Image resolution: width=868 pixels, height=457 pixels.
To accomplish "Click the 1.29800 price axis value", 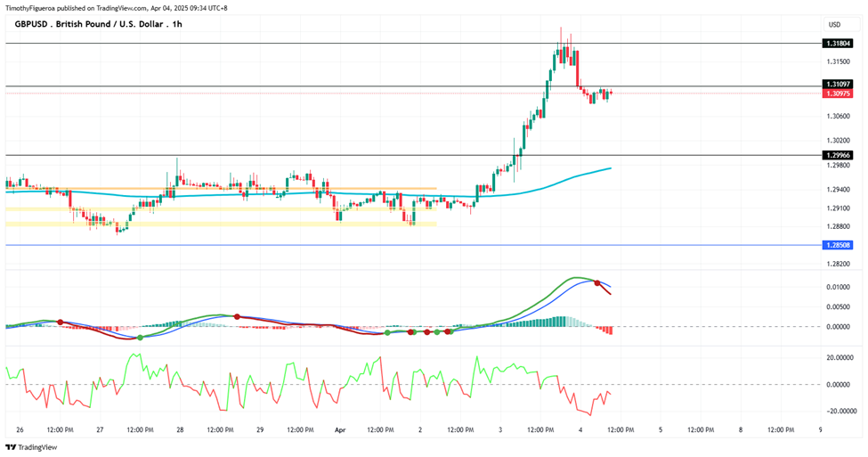I will point(838,165).
